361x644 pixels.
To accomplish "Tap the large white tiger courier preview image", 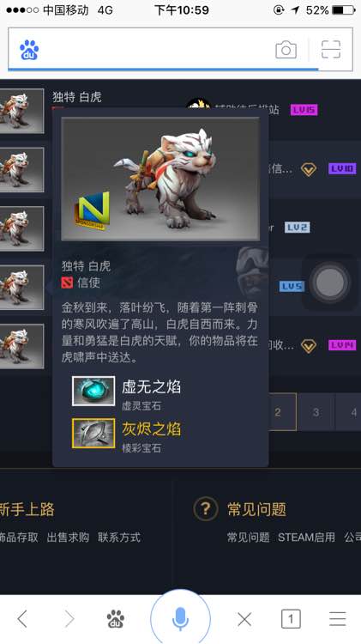I will 160,179.
